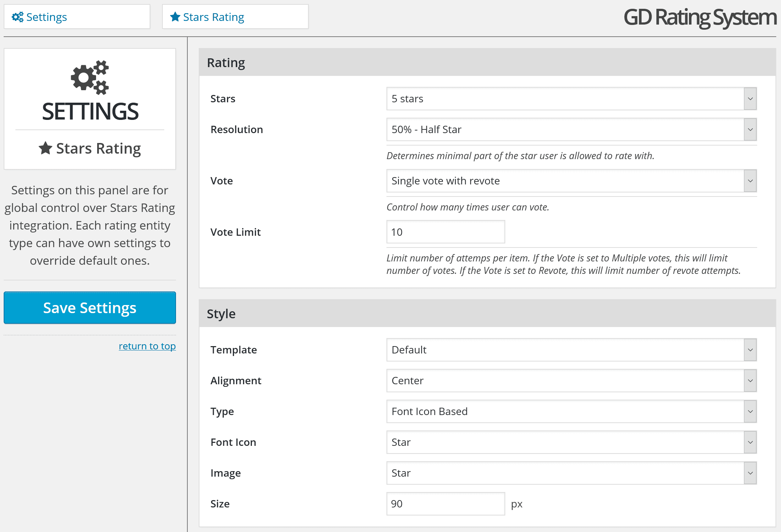The width and height of the screenshot is (781, 532).
Task: Click the gears icon in Settings tab
Action: [17, 17]
